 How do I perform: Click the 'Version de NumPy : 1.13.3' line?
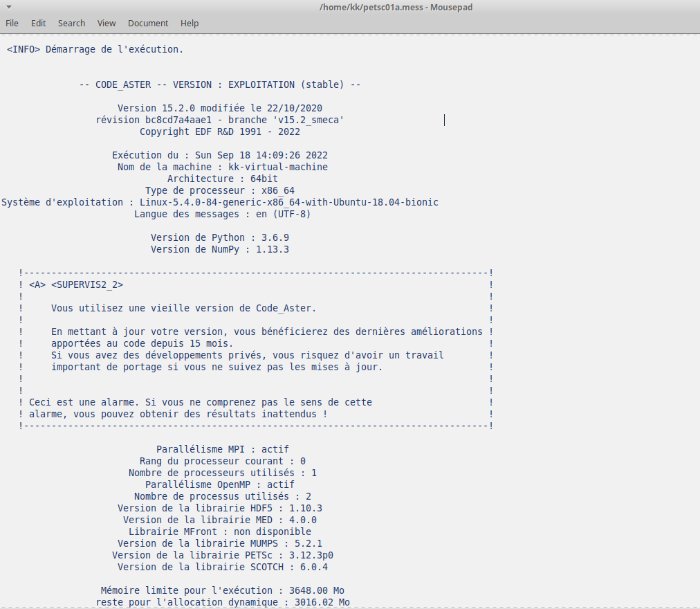pyautogui.click(x=220, y=249)
